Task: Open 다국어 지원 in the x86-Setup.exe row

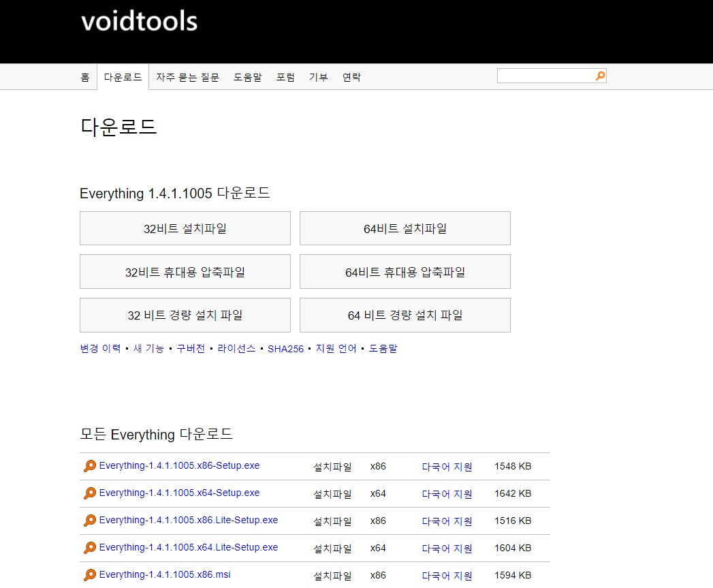Action: pyautogui.click(x=447, y=467)
